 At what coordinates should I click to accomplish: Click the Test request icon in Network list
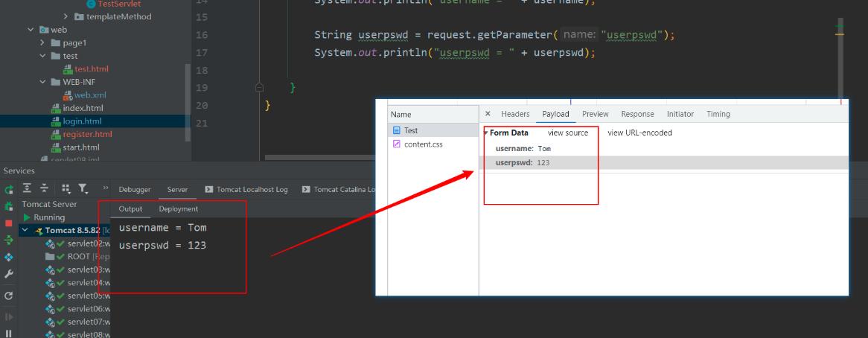[x=396, y=130]
